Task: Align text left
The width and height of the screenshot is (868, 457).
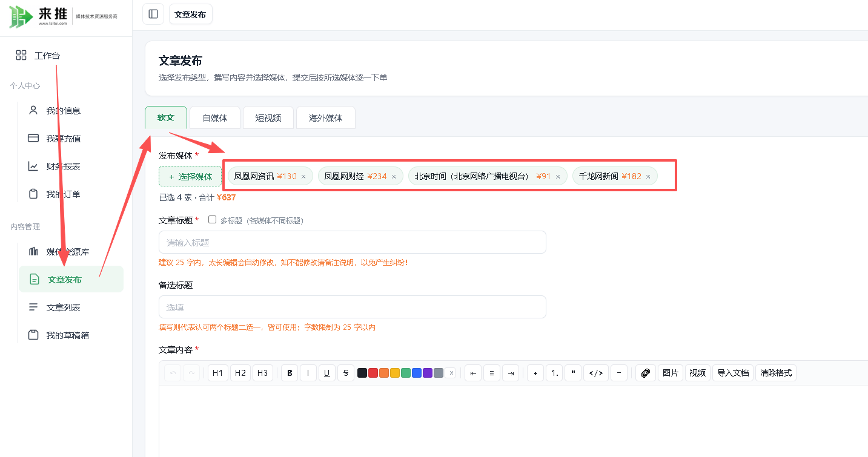Action: (473, 373)
